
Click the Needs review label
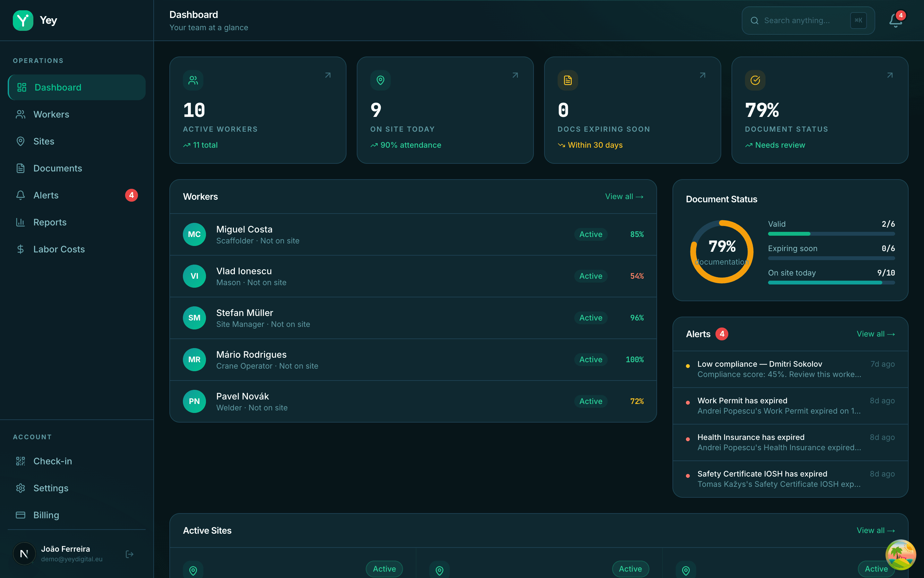pyautogui.click(x=780, y=145)
